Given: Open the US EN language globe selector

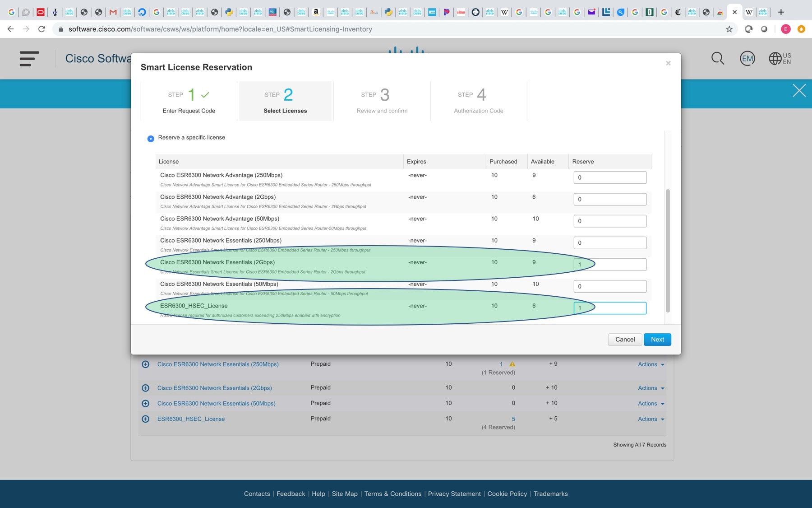Looking at the screenshot, I should (x=780, y=58).
